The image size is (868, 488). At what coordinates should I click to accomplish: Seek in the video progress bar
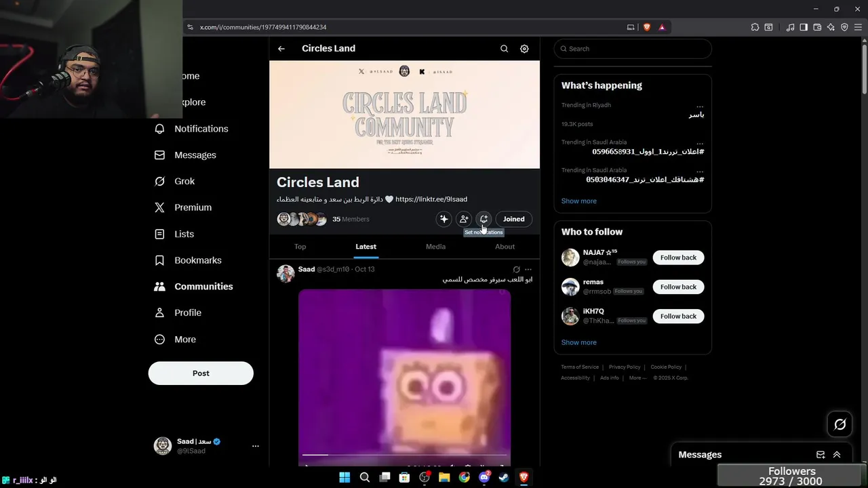pyautogui.click(x=404, y=455)
